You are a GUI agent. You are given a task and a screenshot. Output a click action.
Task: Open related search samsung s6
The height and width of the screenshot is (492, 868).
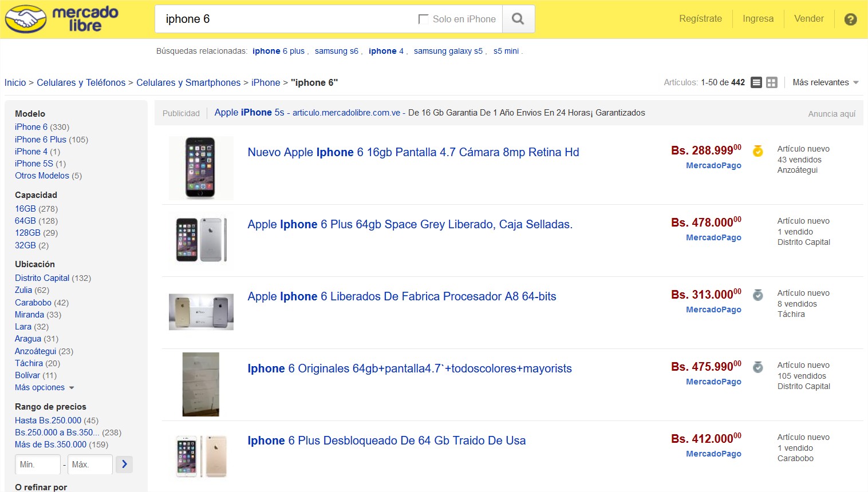click(x=337, y=51)
